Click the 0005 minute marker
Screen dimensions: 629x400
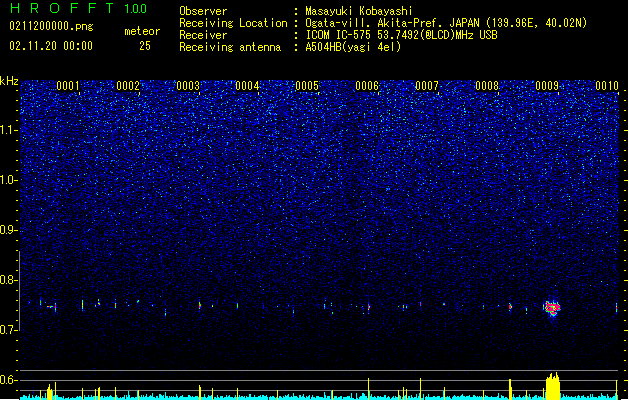307,86
